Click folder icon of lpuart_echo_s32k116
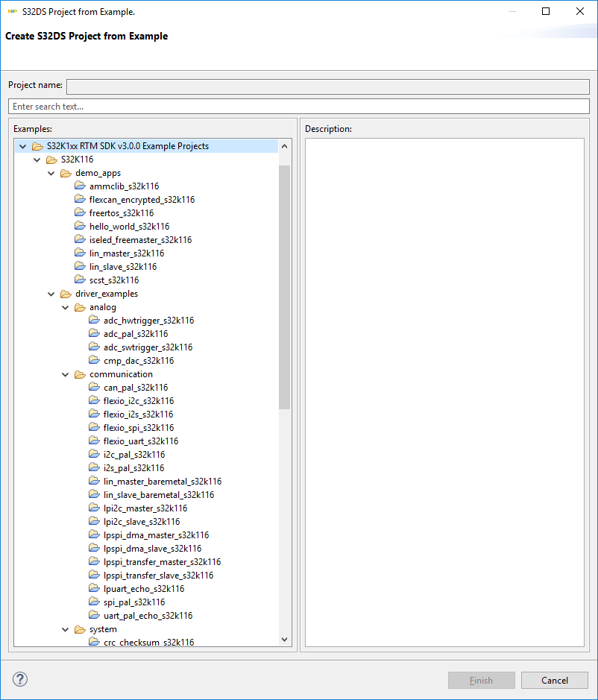 pyautogui.click(x=94, y=588)
